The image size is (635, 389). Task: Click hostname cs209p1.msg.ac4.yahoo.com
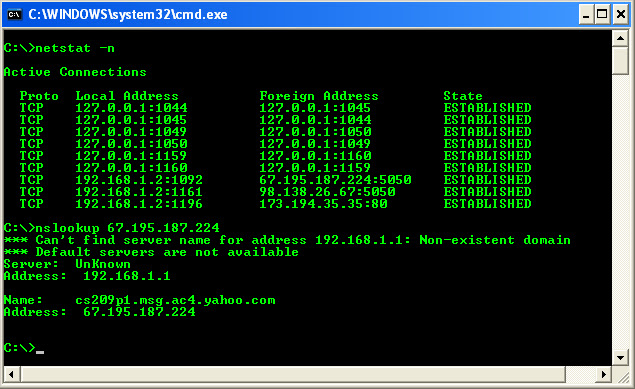point(175,300)
